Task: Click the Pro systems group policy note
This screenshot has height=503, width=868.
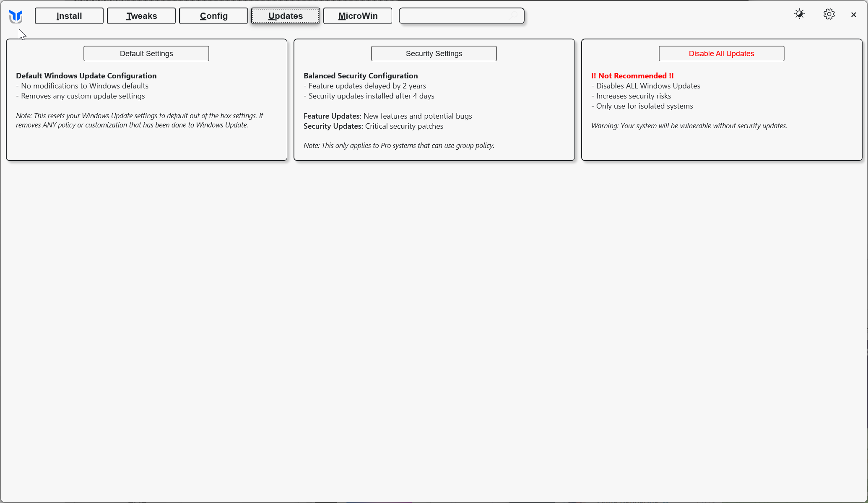Action: pyautogui.click(x=398, y=145)
